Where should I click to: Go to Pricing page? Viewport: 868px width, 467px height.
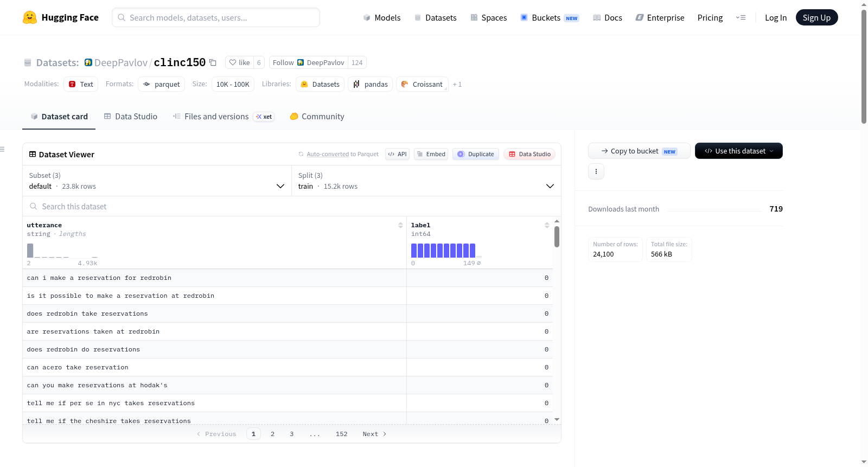[x=710, y=18]
